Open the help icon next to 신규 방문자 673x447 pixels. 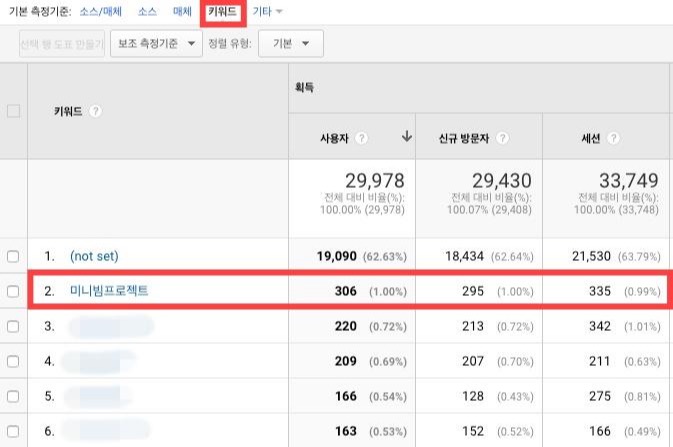pos(502,138)
